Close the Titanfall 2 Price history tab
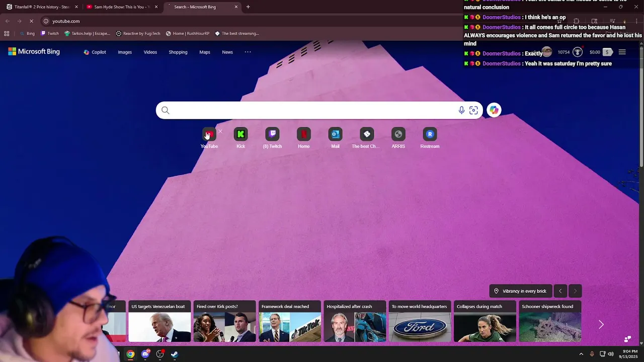Screen dimensions: 644x362 point(76,7)
